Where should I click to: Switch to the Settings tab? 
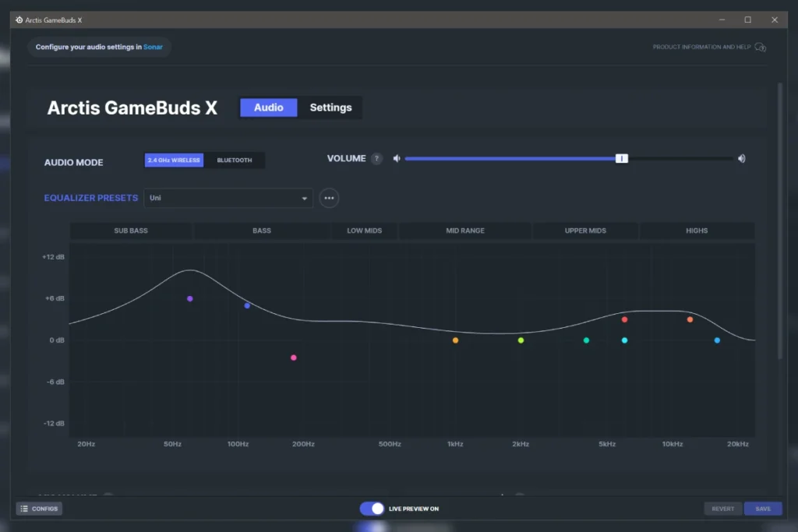tap(330, 107)
